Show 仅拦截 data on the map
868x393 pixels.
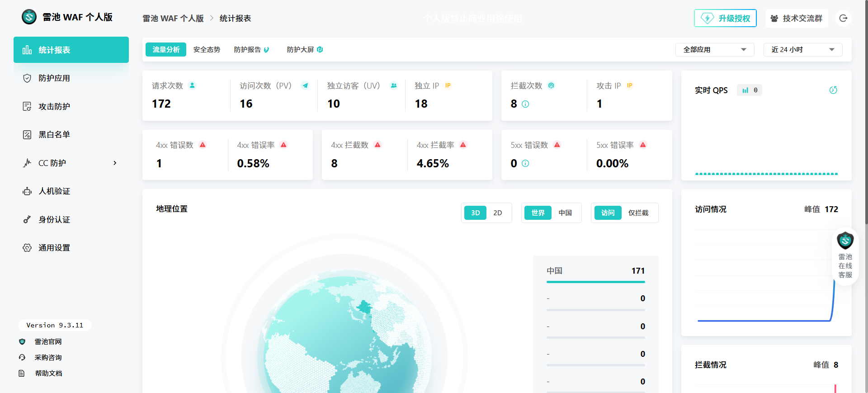[x=638, y=213]
